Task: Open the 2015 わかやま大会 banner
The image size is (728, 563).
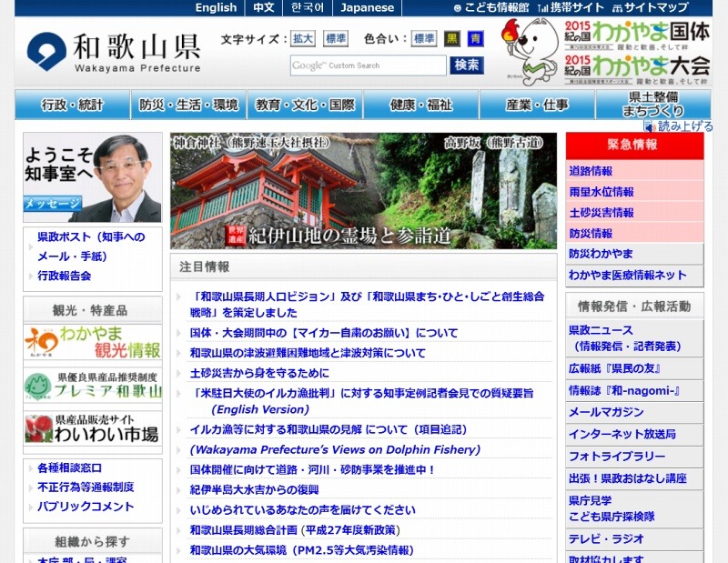Action: click(x=637, y=70)
